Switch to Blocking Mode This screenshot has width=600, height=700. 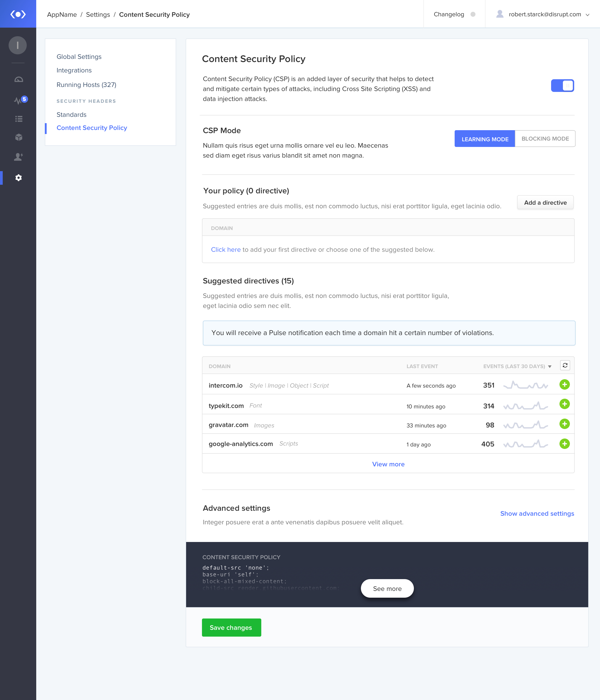545,139
